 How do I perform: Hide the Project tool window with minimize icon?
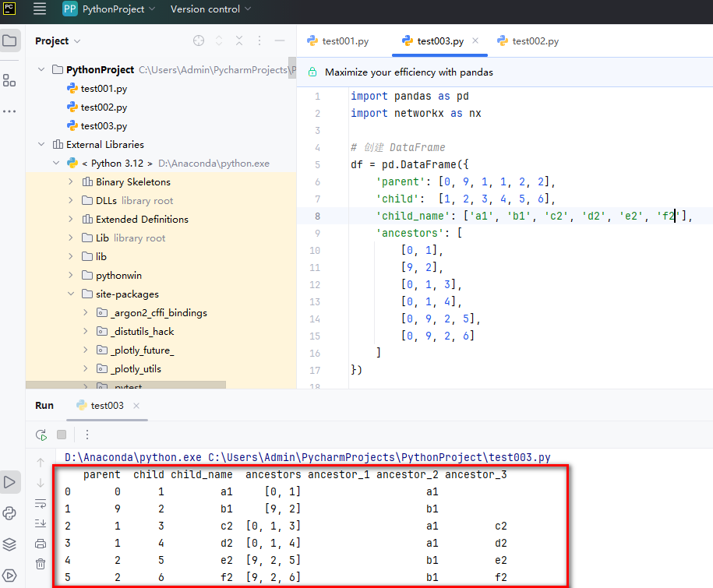coord(280,40)
